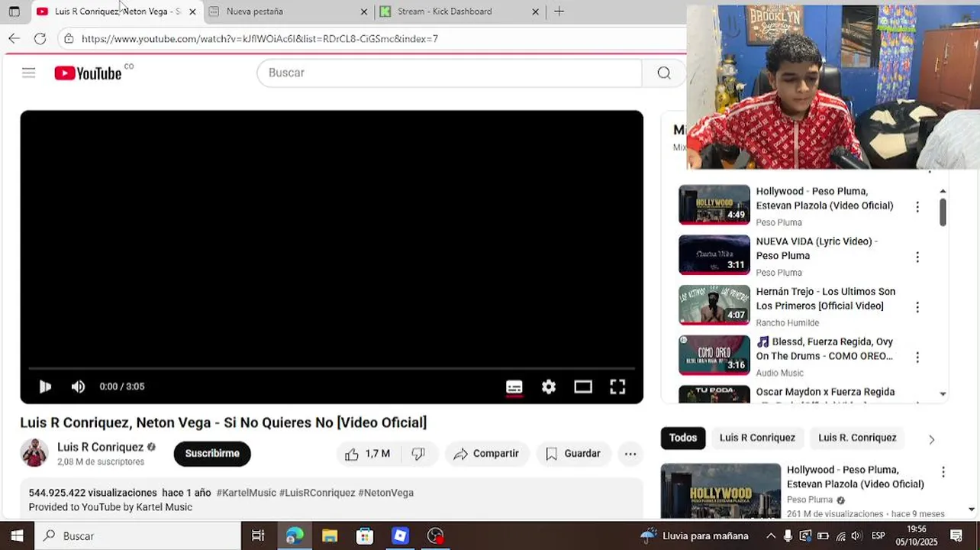Open more actions next to Guardar
The image size is (980, 550).
coord(630,454)
